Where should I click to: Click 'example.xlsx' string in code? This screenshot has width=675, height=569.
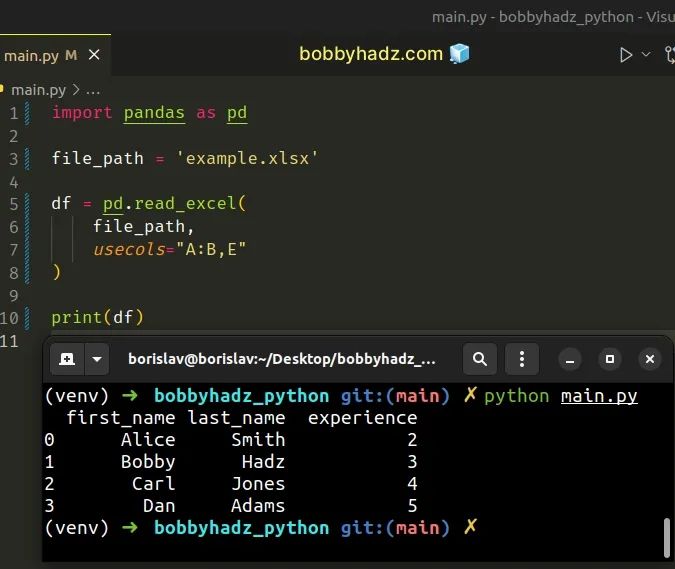tap(247, 158)
